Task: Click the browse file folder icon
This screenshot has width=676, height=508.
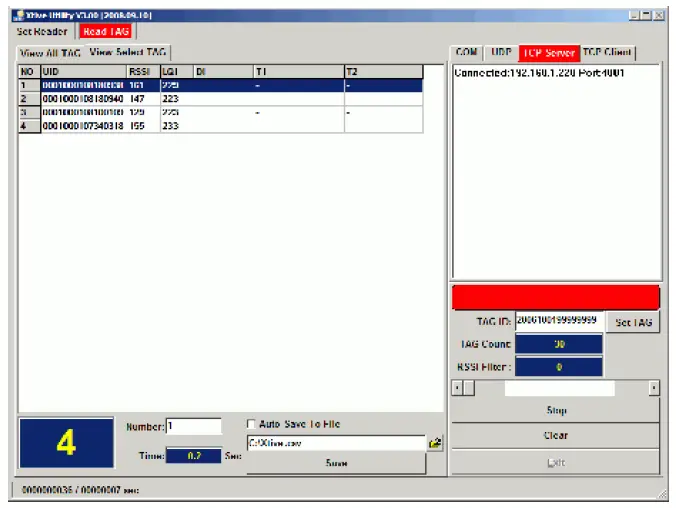Action: click(x=435, y=443)
